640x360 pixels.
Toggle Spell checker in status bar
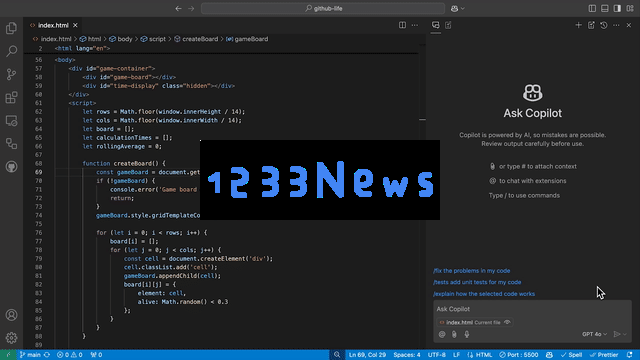(x=571, y=355)
